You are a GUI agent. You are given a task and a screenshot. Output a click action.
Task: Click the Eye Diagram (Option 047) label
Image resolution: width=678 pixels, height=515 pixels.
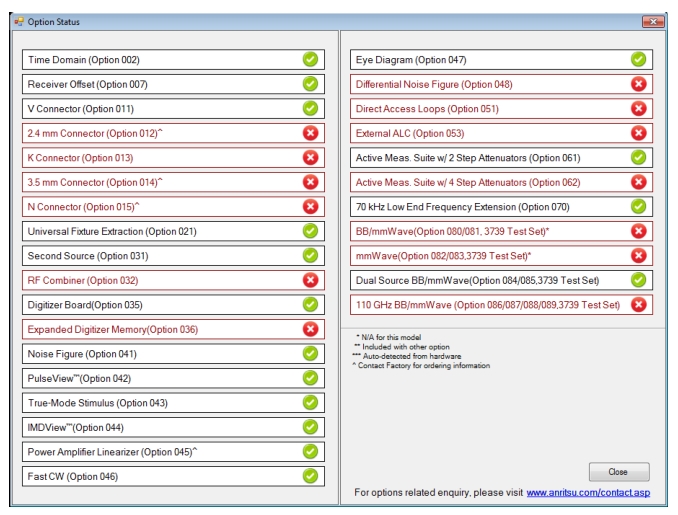[x=411, y=60]
